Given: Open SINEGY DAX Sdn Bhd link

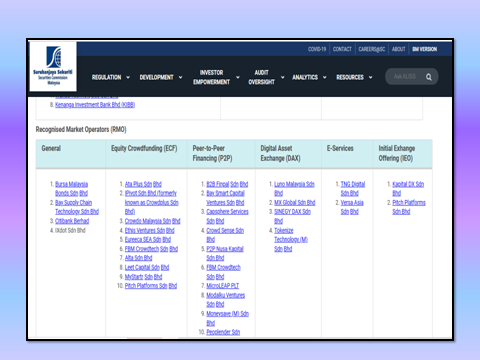Looking at the screenshot, I should [x=292, y=216].
